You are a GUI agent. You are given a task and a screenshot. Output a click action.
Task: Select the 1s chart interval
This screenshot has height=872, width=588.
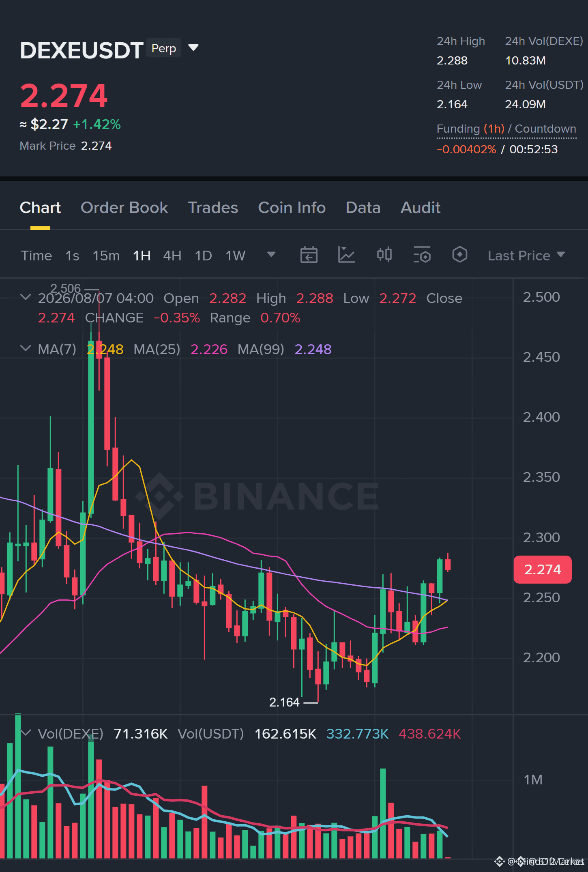(x=72, y=256)
